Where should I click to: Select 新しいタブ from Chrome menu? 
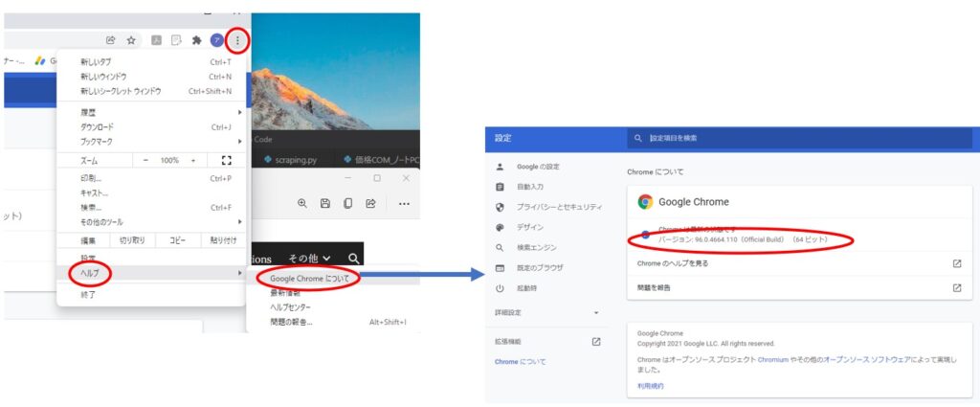pyautogui.click(x=150, y=62)
